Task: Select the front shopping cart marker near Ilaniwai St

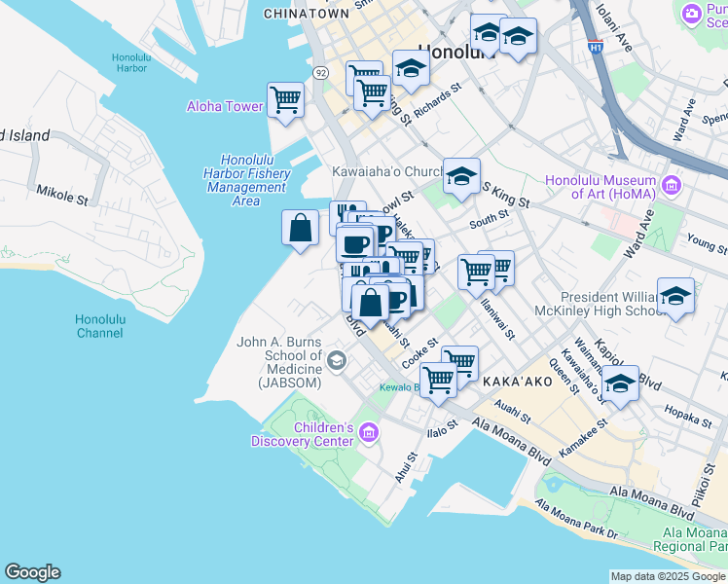Action: (x=476, y=272)
